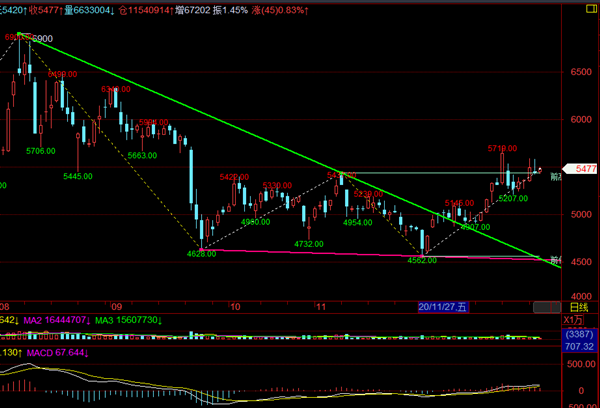Click the 5445.00 low price label
Viewport: 600px width, 408px height.
(x=78, y=176)
